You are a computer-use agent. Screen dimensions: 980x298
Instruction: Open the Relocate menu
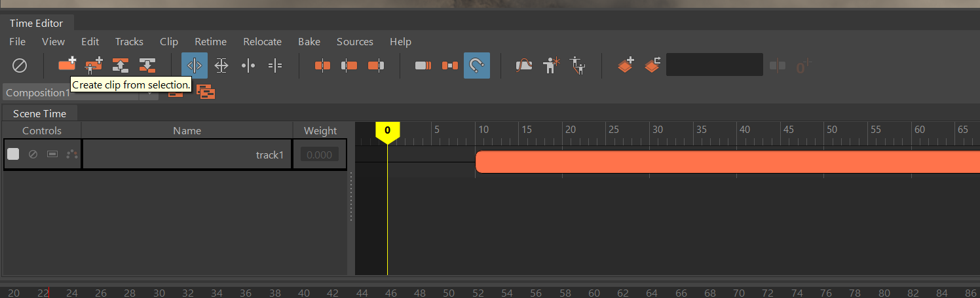coord(262,41)
